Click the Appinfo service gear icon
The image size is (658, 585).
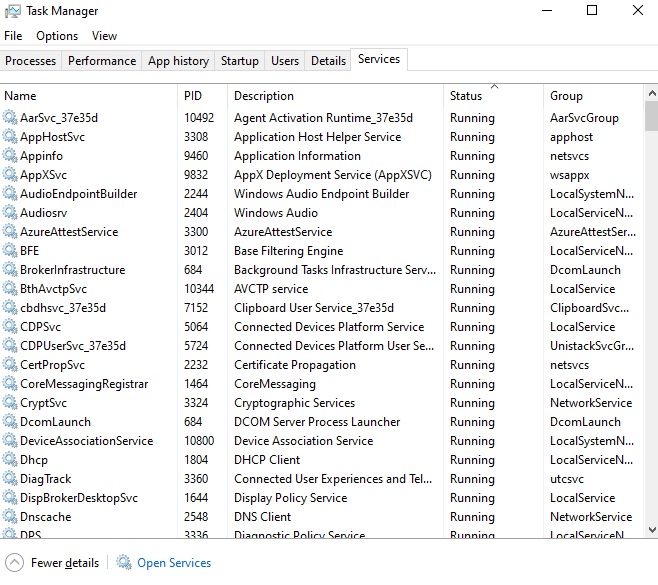(10, 155)
